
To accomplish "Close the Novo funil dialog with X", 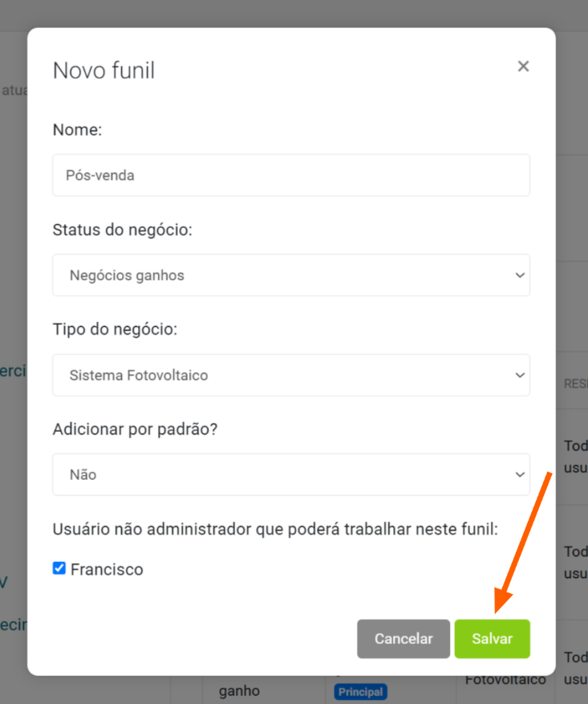I will pos(523,67).
